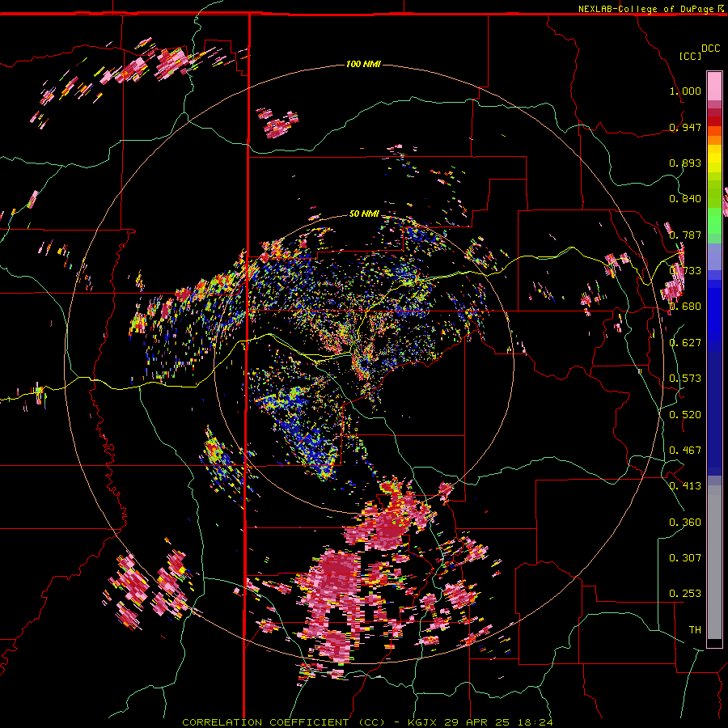Click the 0.627 legend value
The image size is (728, 728).
pos(685,343)
